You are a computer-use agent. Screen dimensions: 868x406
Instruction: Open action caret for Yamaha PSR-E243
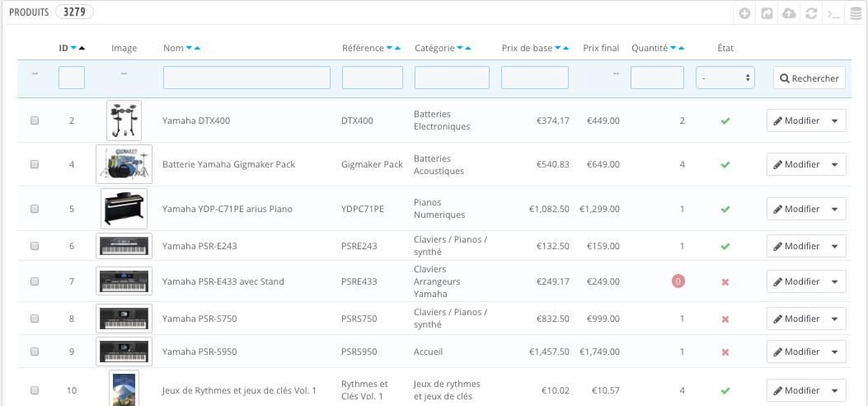pos(835,246)
